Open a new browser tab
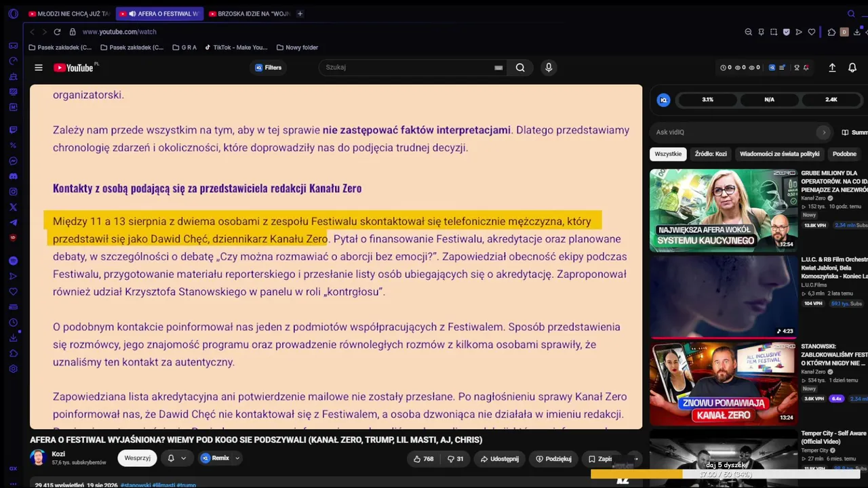The width and height of the screenshot is (868, 488). 300,14
